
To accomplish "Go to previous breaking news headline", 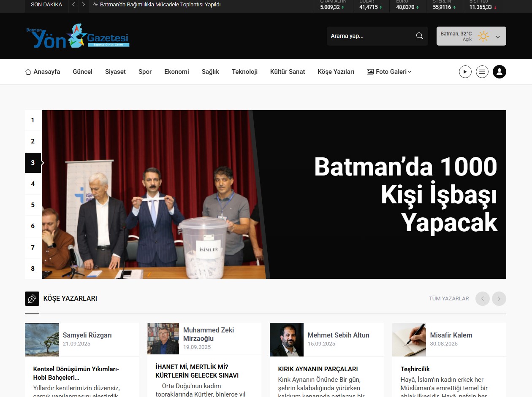I will tap(73, 5).
